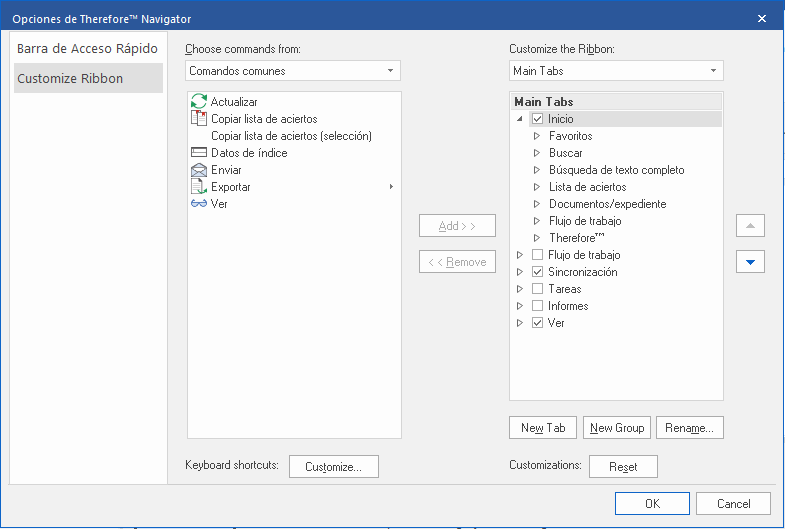Click the Add >> button

click(x=457, y=226)
